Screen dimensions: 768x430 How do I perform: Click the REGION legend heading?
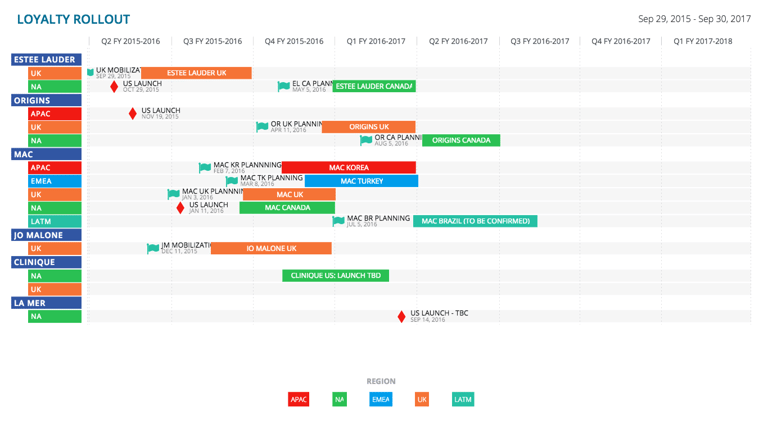click(x=381, y=381)
